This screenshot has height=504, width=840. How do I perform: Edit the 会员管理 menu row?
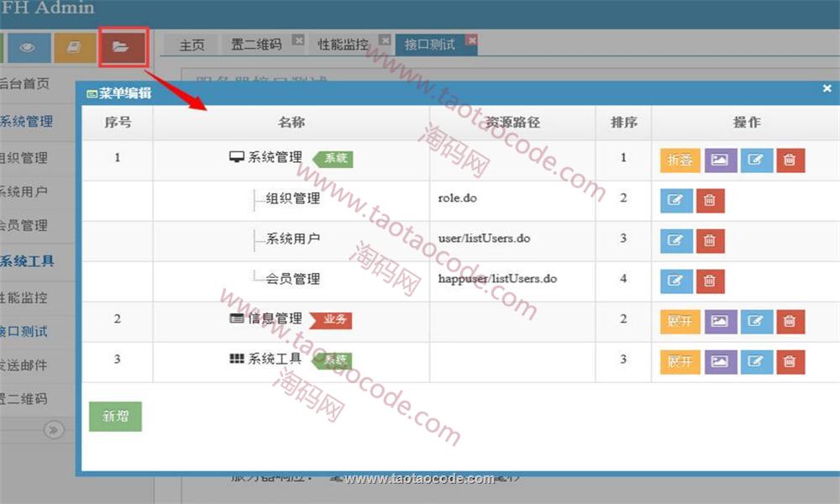pyautogui.click(x=675, y=281)
